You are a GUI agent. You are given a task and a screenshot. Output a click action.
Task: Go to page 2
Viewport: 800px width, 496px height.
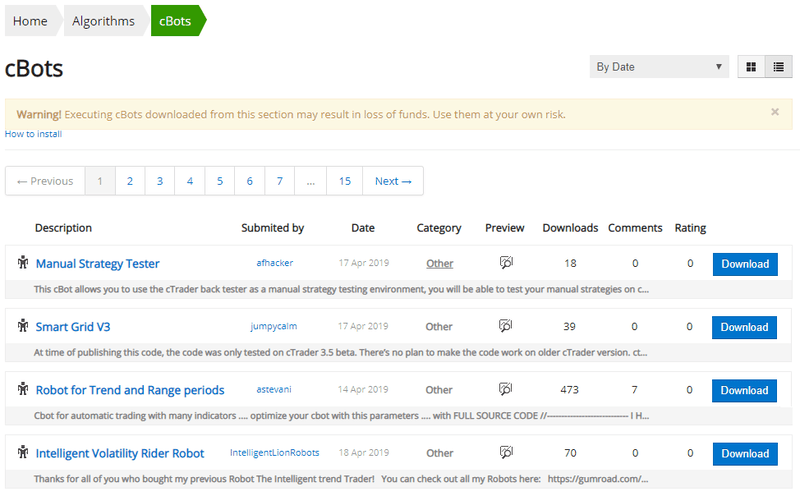point(130,181)
